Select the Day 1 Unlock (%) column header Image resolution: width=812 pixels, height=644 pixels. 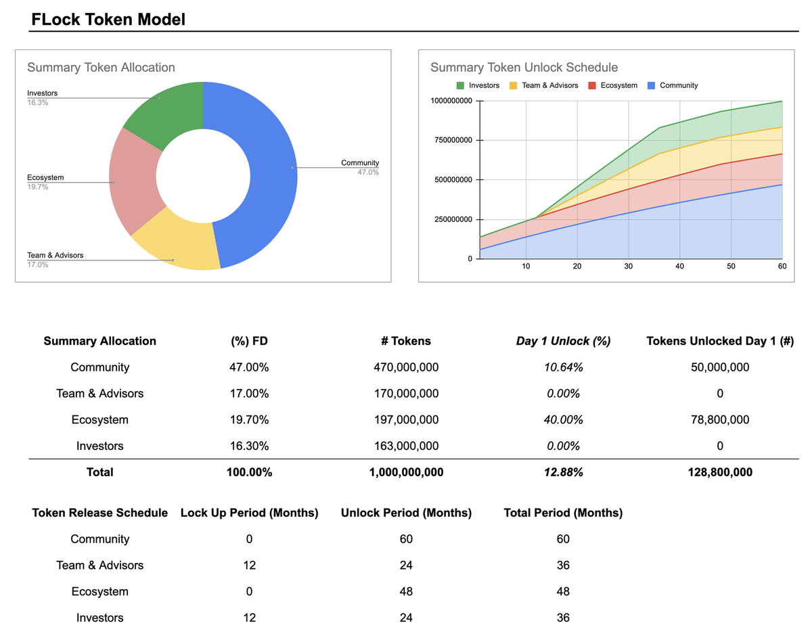(x=563, y=341)
